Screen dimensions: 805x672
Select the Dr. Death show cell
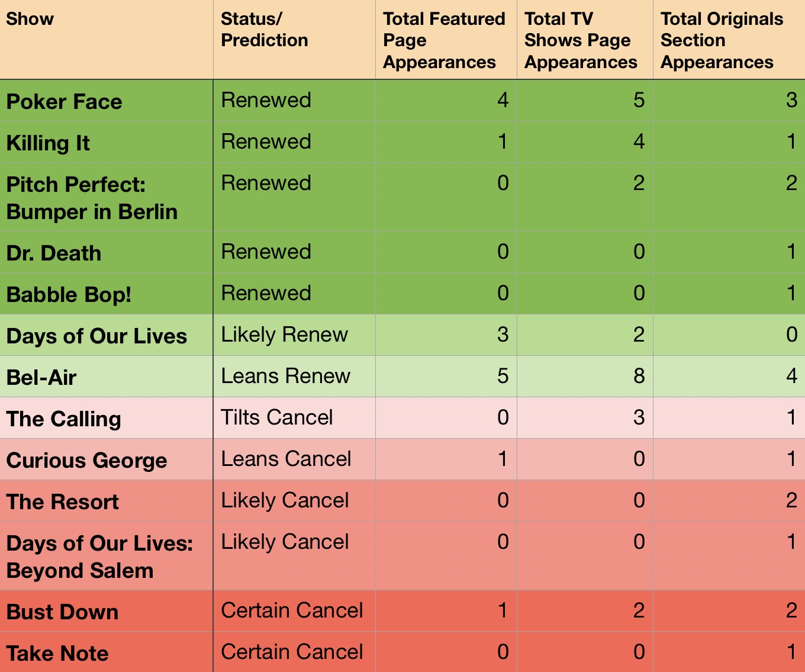[x=107, y=253]
